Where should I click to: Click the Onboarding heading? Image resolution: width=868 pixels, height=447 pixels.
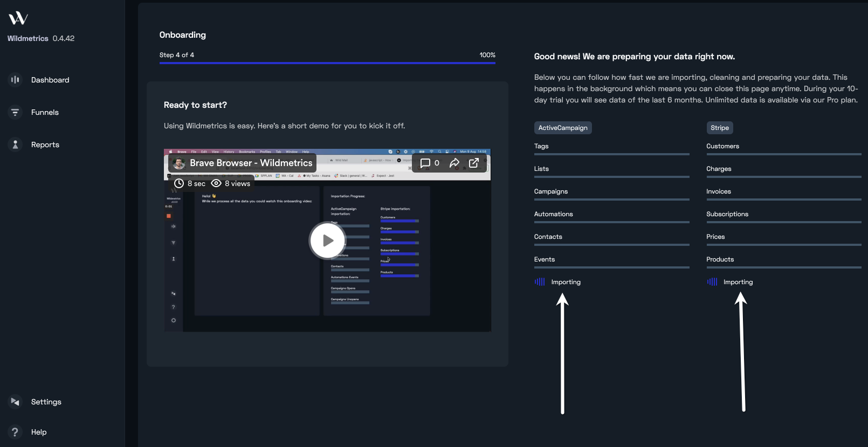coord(183,35)
